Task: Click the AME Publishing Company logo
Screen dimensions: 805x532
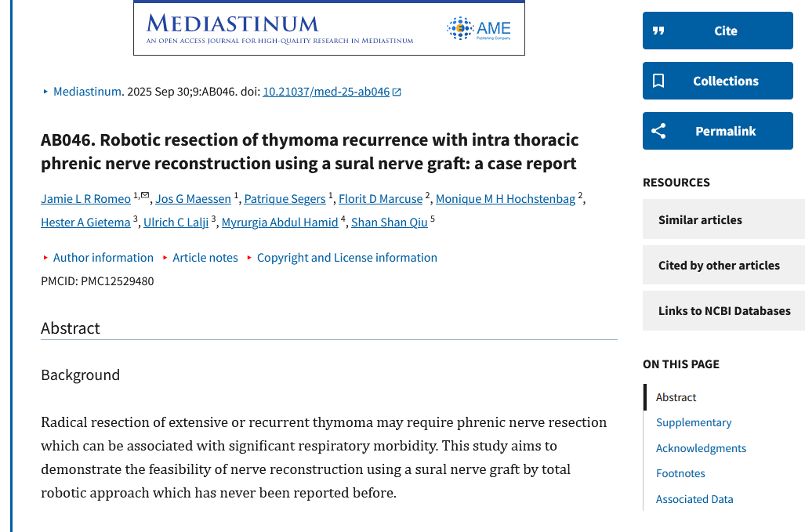Action: click(479, 29)
